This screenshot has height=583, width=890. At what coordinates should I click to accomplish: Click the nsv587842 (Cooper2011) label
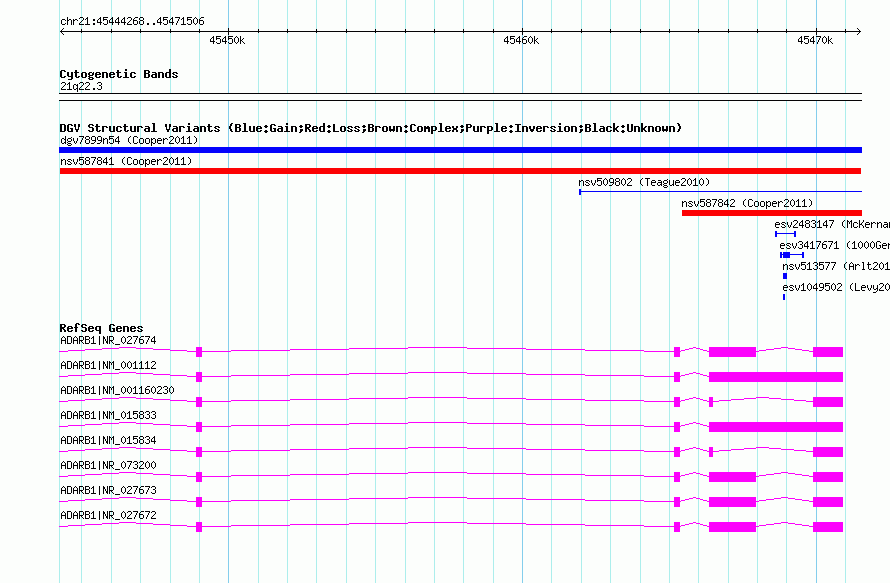pyautogui.click(x=747, y=203)
